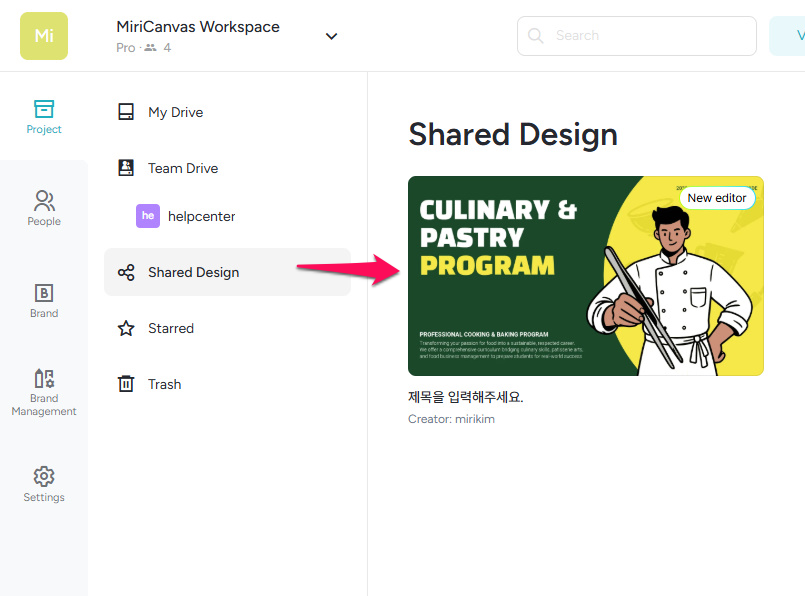Click the Mi workspace logo avatar
This screenshot has height=596, width=805.
[44, 36]
